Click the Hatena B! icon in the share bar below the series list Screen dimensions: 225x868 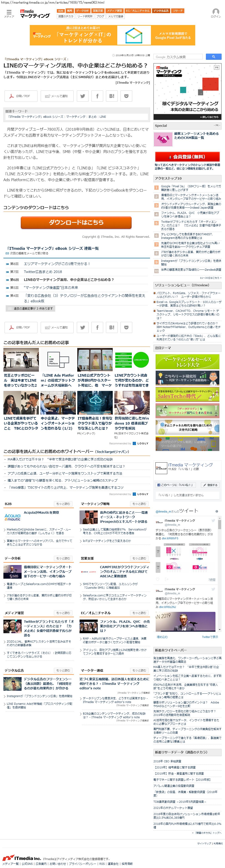coord(112,327)
